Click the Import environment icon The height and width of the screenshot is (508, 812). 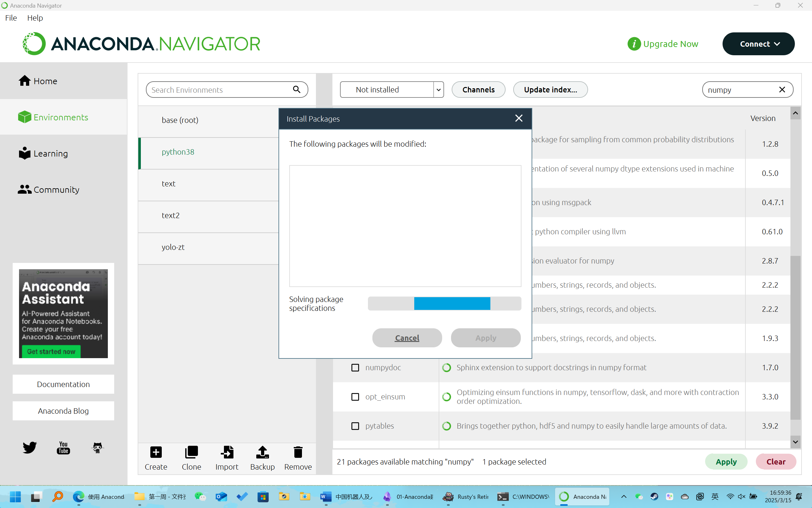point(227,452)
